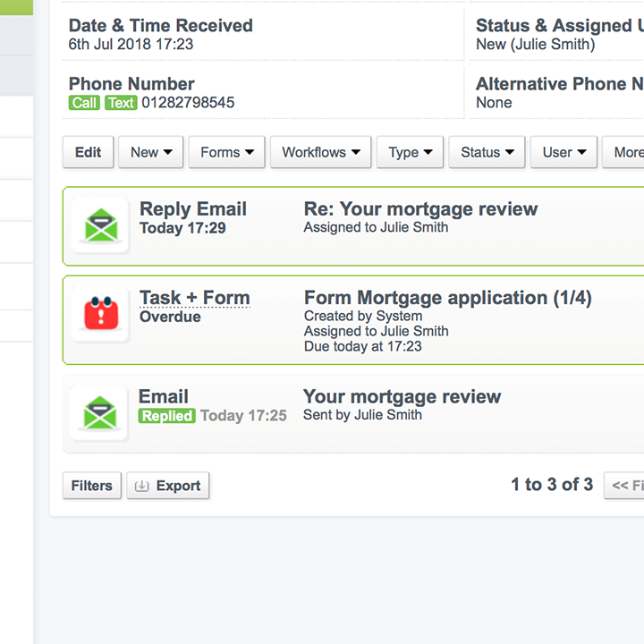Click the overdue task calendar icon
This screenshot has height=644, width=644.
100,314
